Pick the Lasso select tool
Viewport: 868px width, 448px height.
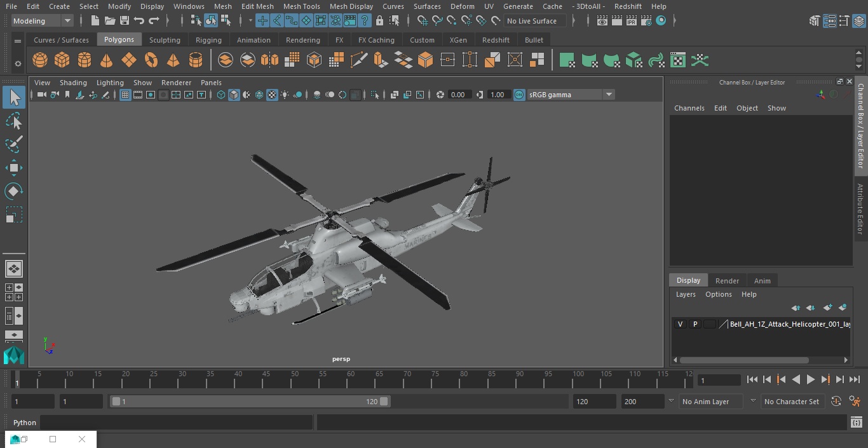pos(13,121)
